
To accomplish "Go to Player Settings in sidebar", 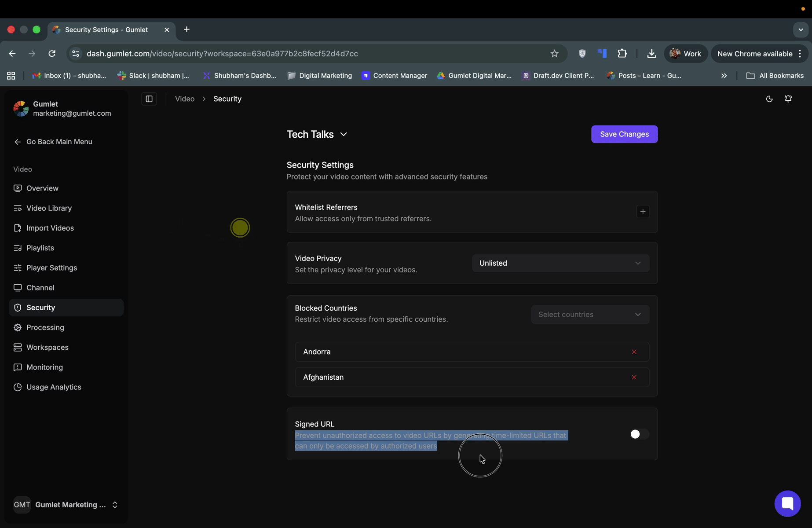I will (x=51, y=268).
